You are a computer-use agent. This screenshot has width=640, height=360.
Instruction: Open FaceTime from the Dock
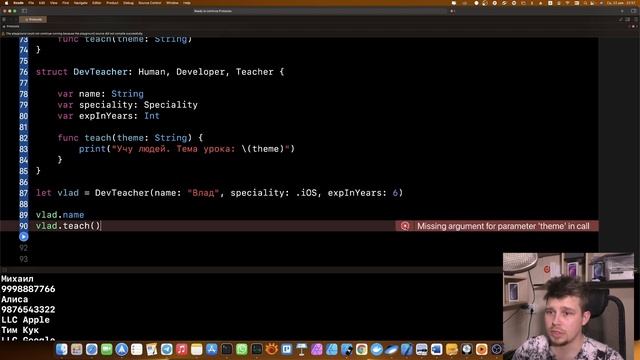tap(107, 349)
